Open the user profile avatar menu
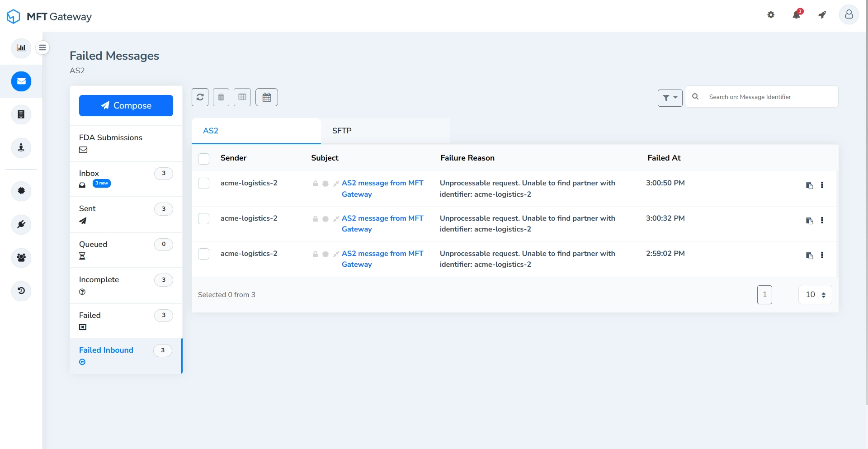Viewport: 868px width, 449px height. (849, 14)
